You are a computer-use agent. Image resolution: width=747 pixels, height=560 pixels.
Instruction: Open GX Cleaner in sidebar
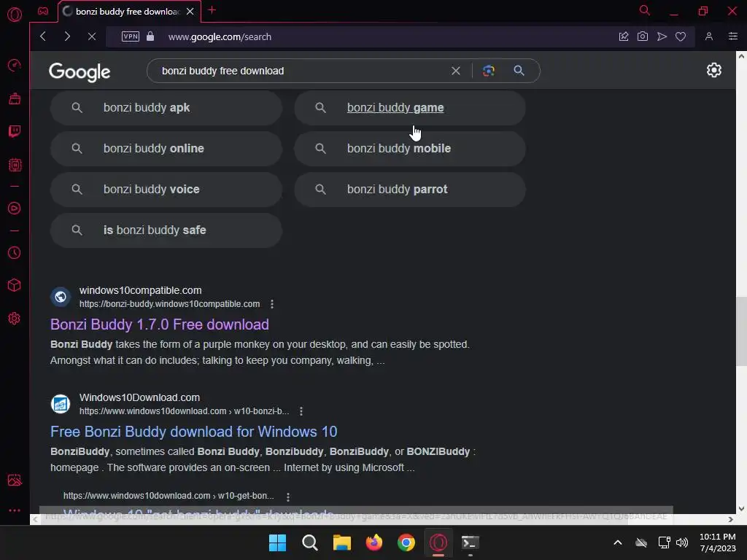pyautogui.click(x=15, y=98)
